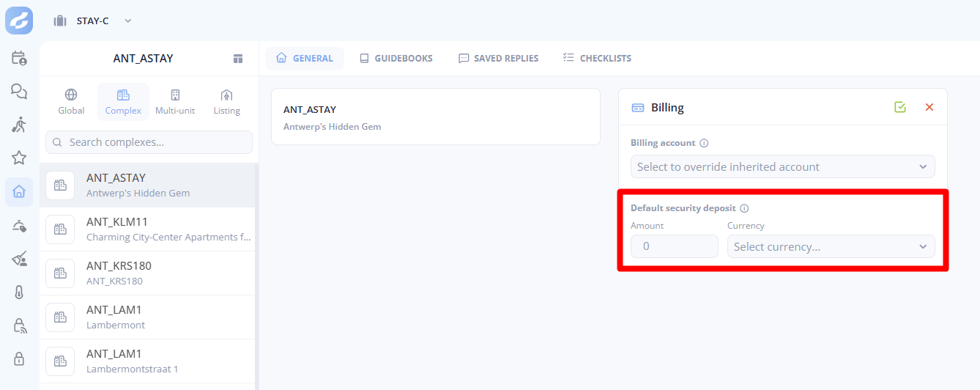This screenshot has width=980, height=390.
Task: Select the Global scope tab
Action: (x=71, y=102)
